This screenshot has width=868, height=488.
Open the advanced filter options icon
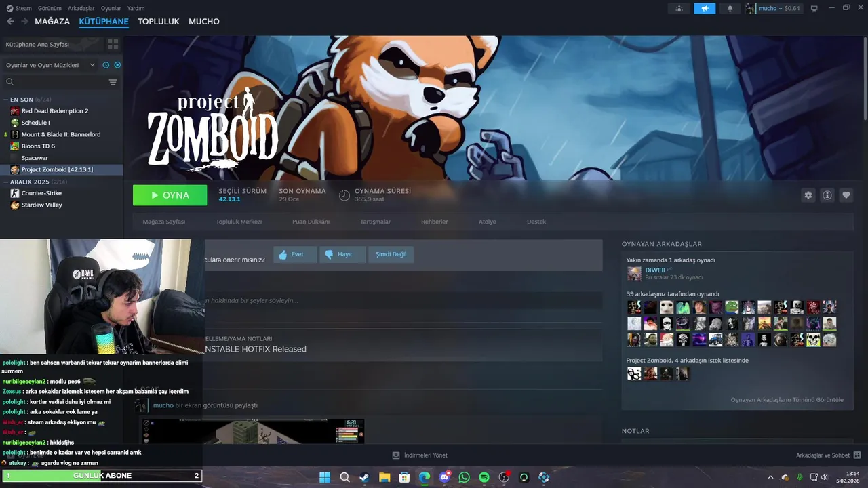[x=113, y=82]
